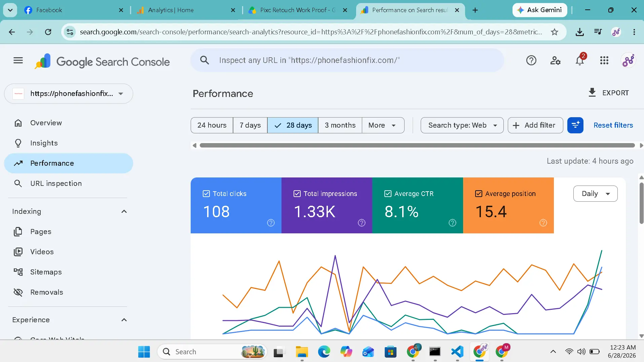Viewport: 644px width, 362px height.
Task: Collapse the Indexing section
Action: (x=124, y=211)
